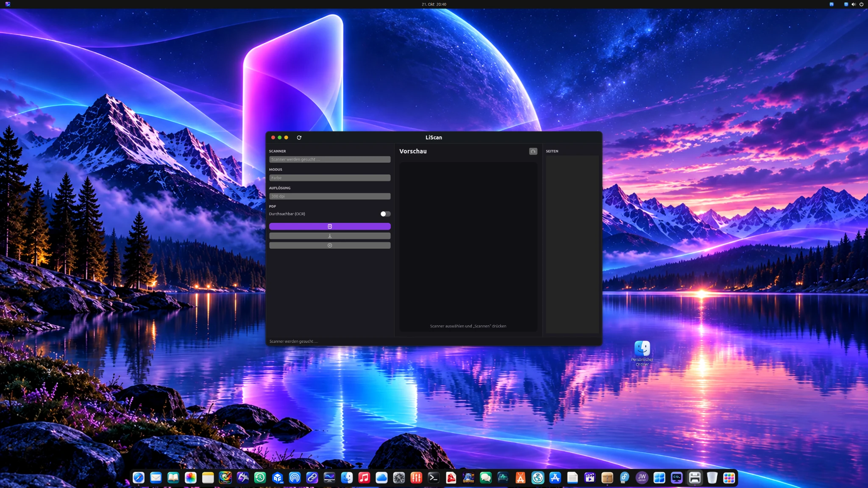
Task: Open the Auflösung dropdown showing 300 dpi
Action: point(330,196)
